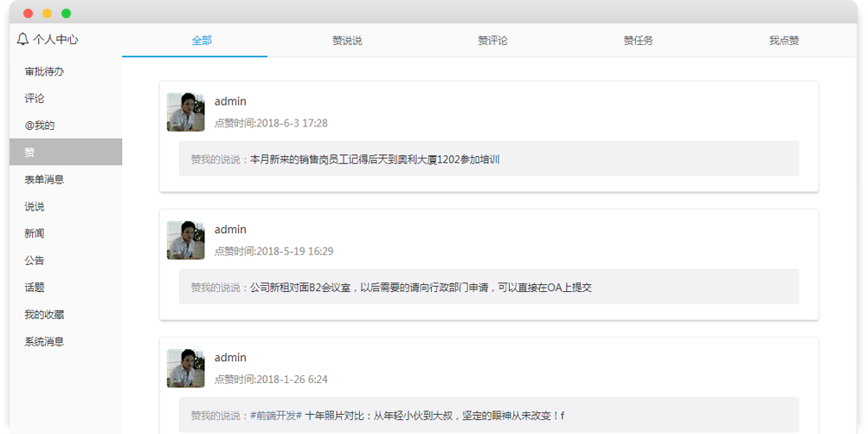Open the 我点赞 tab
The image size is (868, 434).
tap(783, 41)
